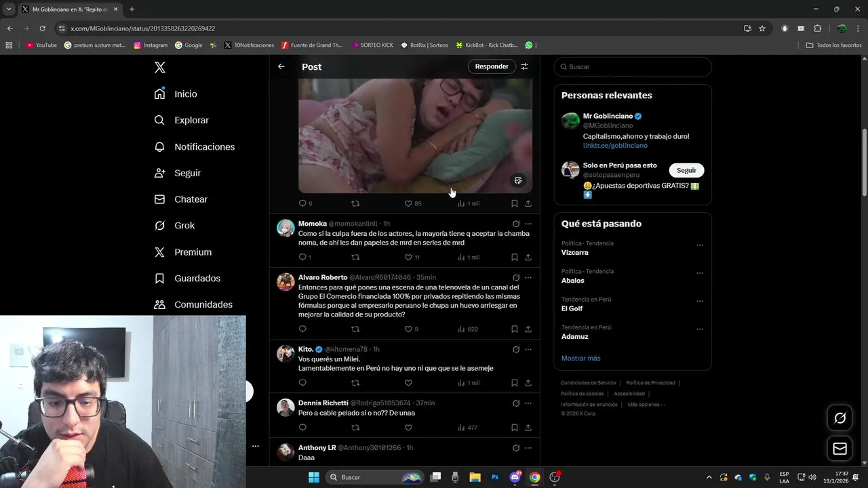868x488 pixels.
Task: Click the Responder button
Action: click(x=492, y=66)
